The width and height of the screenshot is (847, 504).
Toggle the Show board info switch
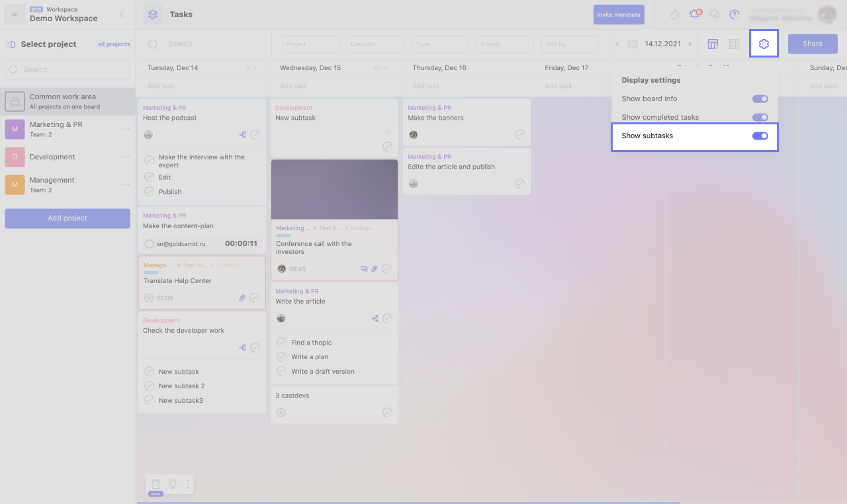coord(760,99)
